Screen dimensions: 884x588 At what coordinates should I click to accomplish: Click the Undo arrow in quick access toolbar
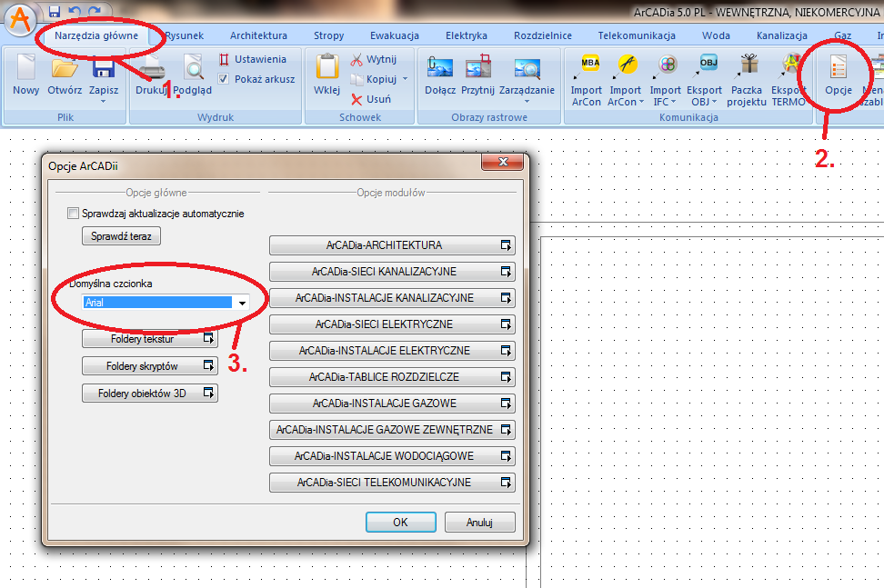point(75,11)
